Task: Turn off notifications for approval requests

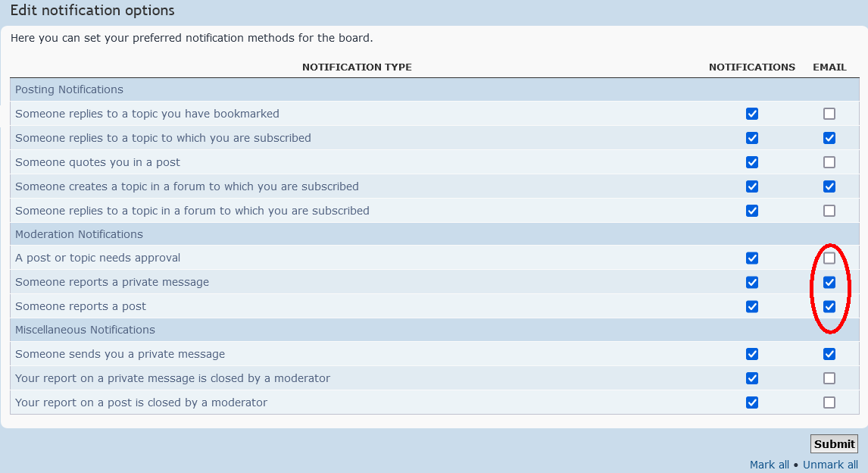Action: 752,258
